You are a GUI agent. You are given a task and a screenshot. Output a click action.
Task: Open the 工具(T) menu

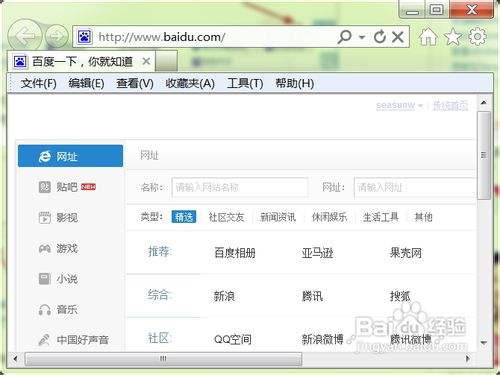click(x=245, y=83)
